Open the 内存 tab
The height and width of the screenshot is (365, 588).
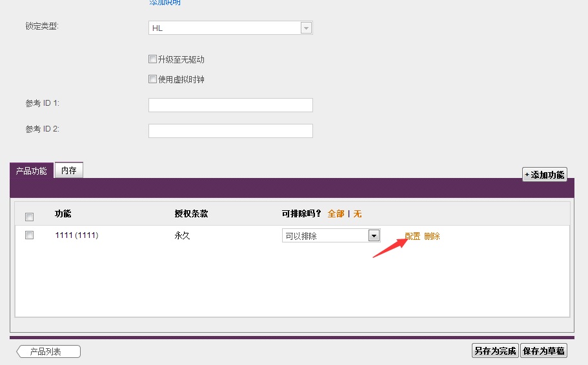pyautogui.click(x=69, y=170)
